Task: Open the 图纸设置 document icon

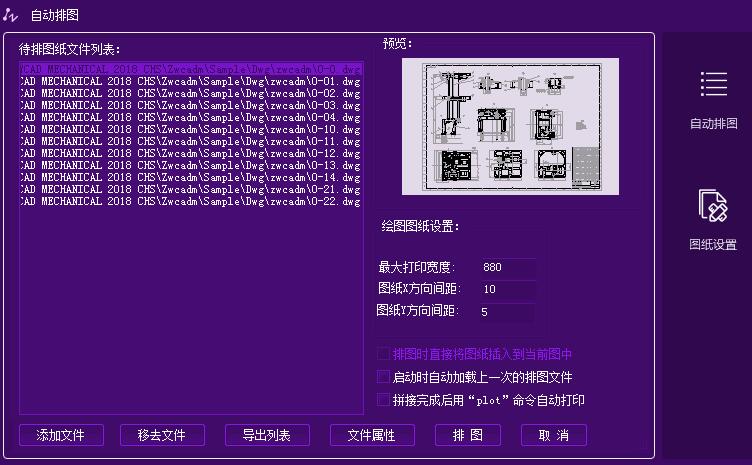Action: [713, 206]
